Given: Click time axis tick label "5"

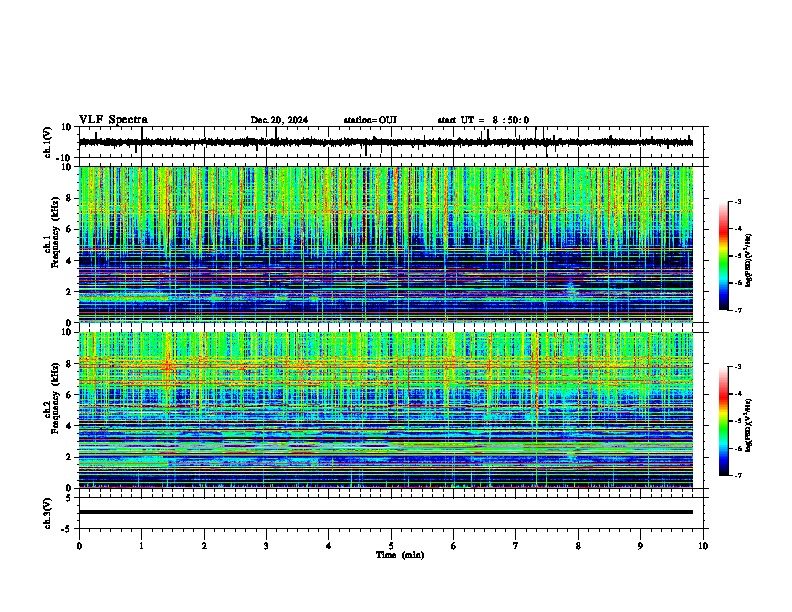Looking at the screenshot, I should coord(391,546).
